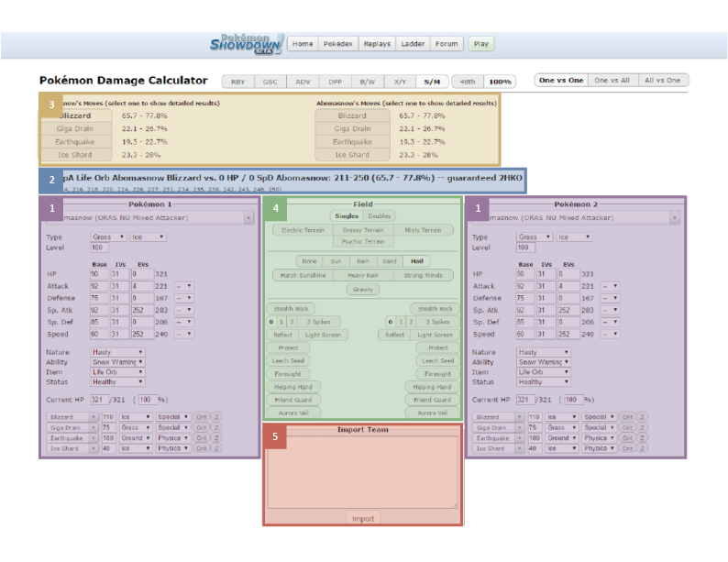Set weather to Hail

pos(417,260)
